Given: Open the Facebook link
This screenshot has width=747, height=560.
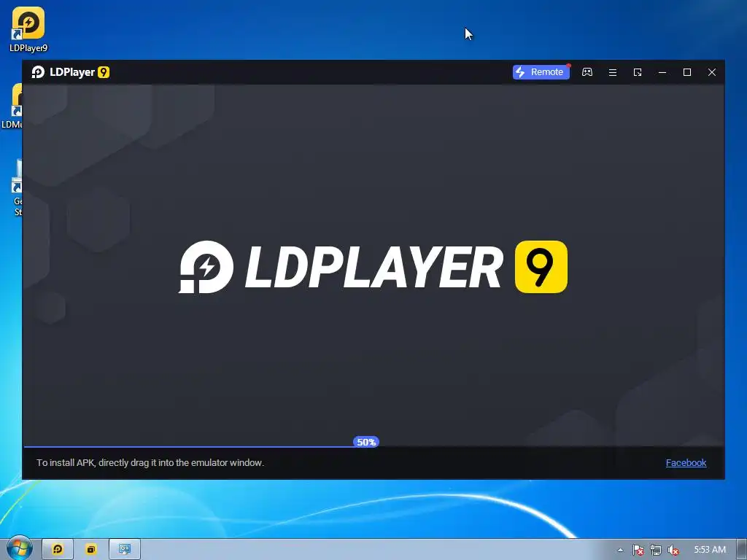Looking at the screenshot, I should point(686,462).
